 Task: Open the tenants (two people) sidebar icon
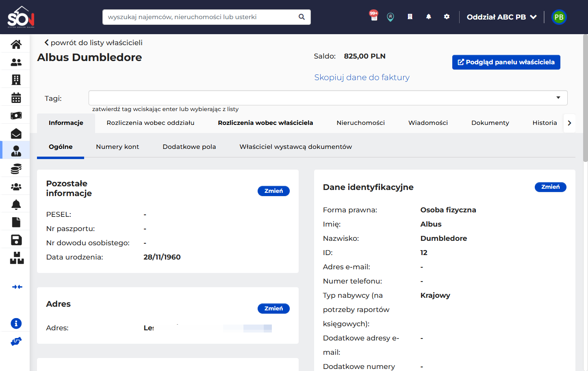point(16,62)
